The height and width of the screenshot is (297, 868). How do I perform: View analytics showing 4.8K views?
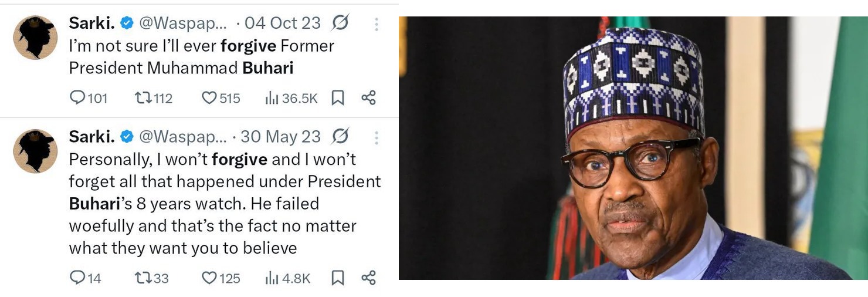(272, 278)
